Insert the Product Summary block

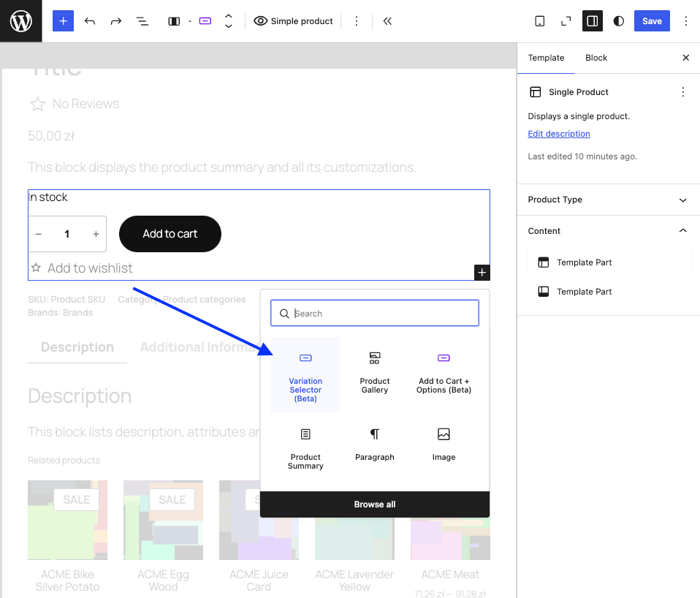click(x=305, y=450)
